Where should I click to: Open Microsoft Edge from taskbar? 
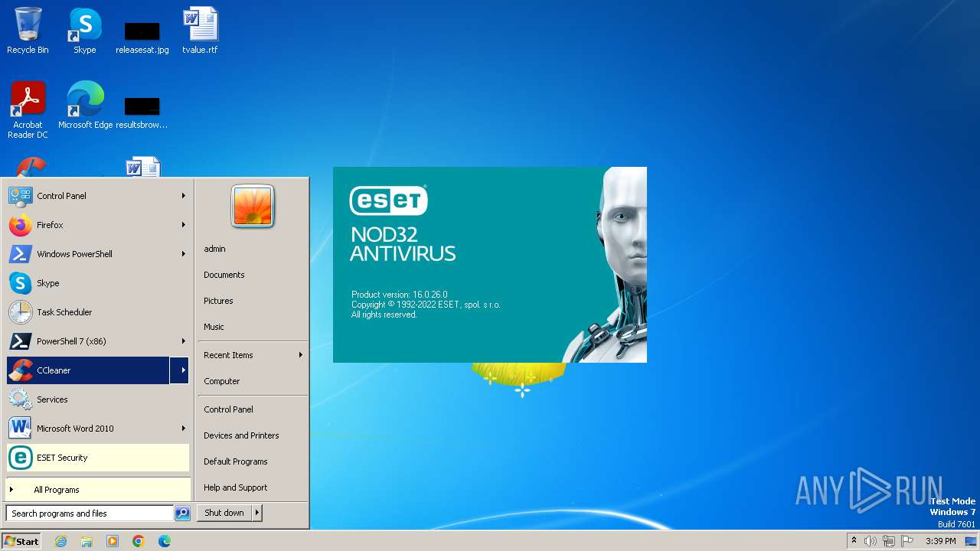[x=165, y=541]
